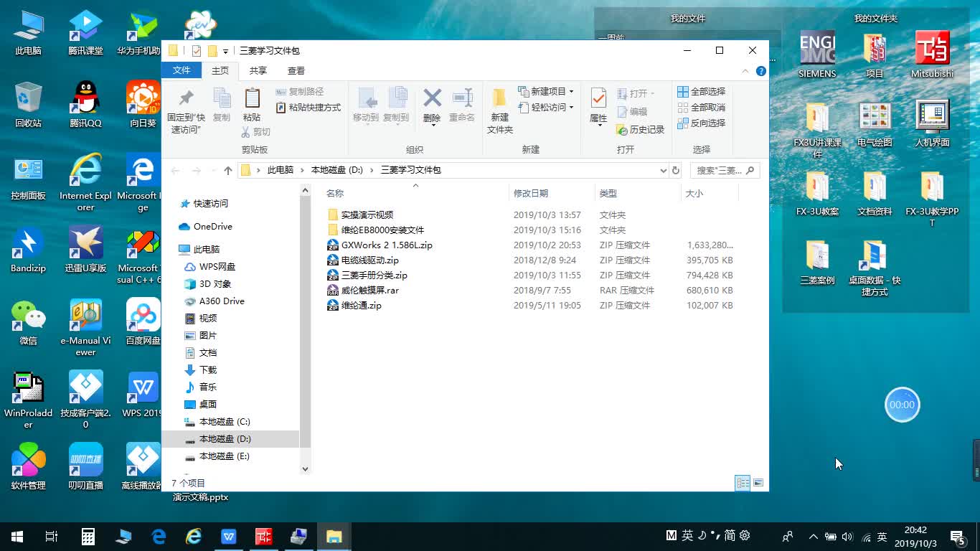Collapse the ribbon with the chevron
Image resolution: width=980 pixels, height=551 pixels.
click(745, 71)
